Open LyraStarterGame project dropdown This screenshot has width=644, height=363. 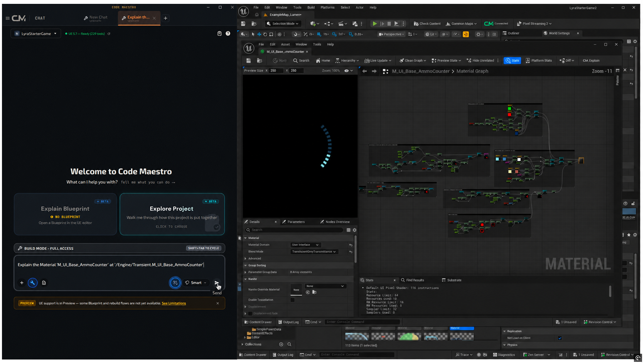pyautogui.click(x=35, y=34)
